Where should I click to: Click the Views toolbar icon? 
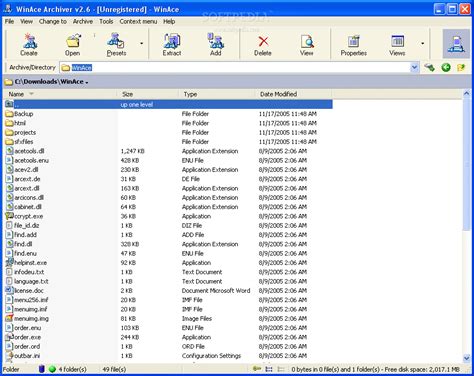click(397, 45)
